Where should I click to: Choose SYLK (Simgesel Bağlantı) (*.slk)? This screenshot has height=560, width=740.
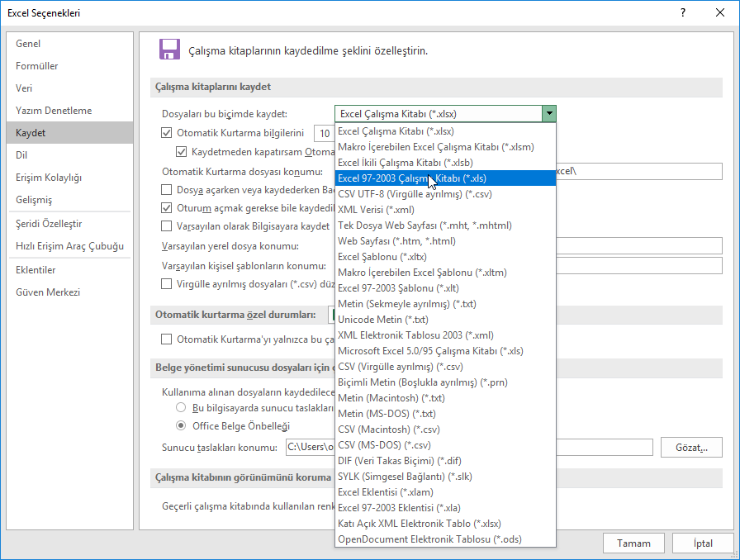point(445,477)
